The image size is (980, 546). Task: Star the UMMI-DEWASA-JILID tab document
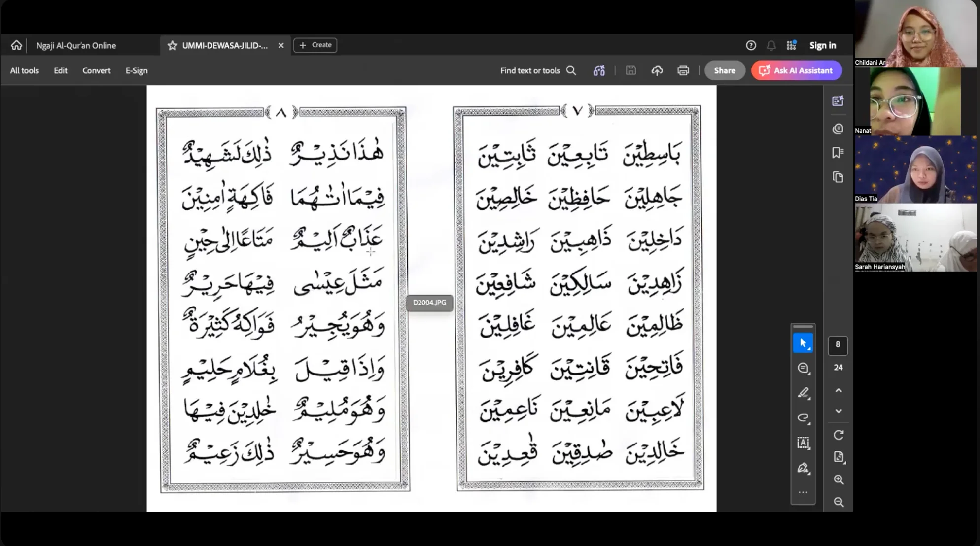(172, 45)
